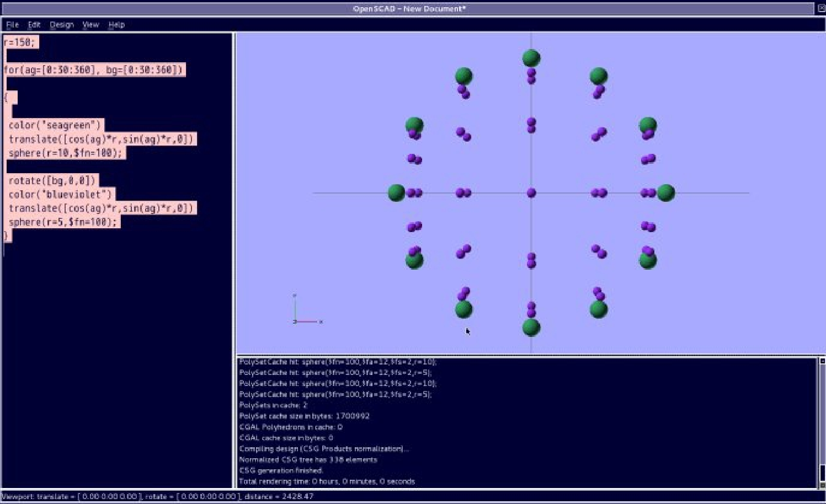Viewport: 826px width, 504px height.
Task: Click the bottommost green sphere in viewport
Action: (531, 328)
